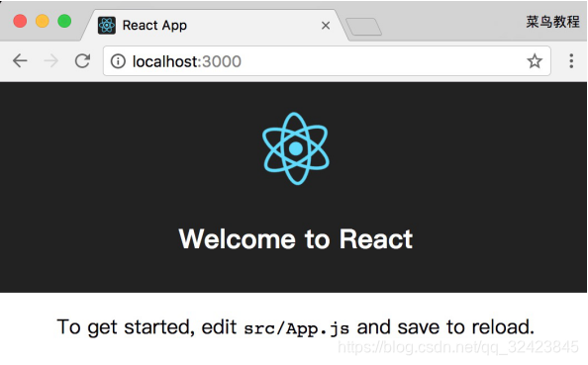
Task: Click the src/App.js code text
Action: (296, 328)
